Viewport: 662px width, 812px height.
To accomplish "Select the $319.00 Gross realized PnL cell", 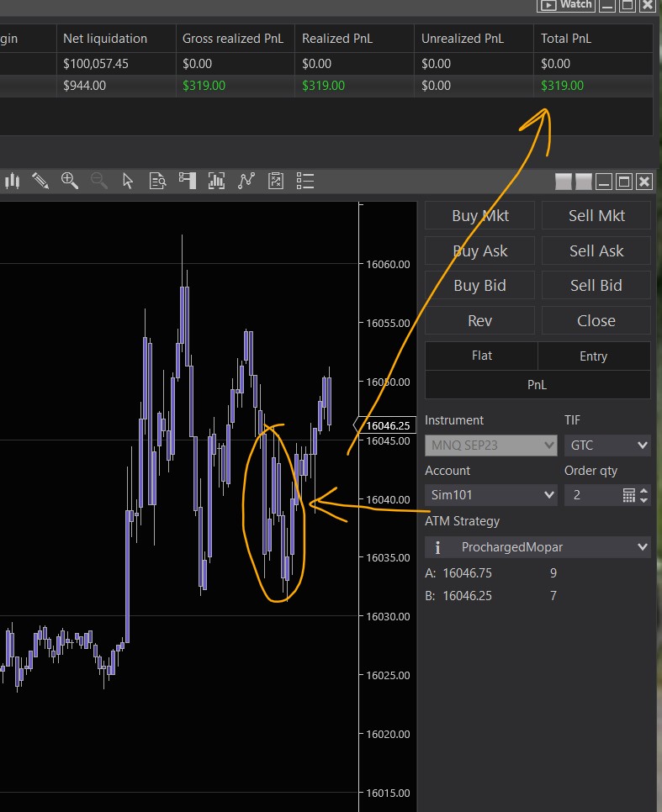I will 236,86.
